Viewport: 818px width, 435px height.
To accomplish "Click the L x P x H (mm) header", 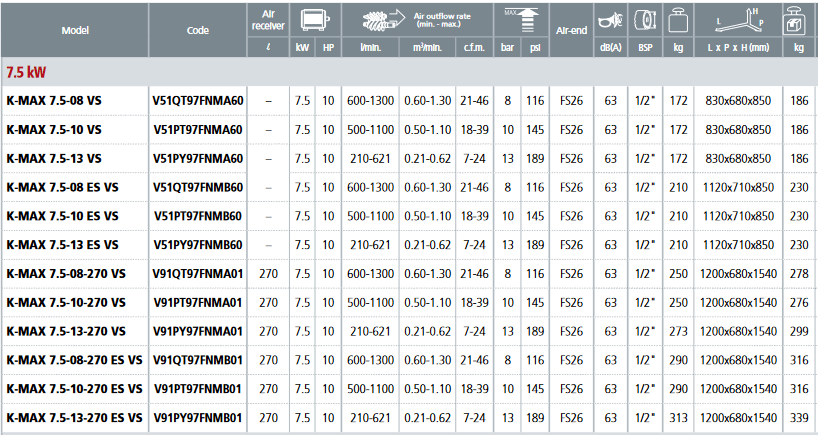I will pyautogui.click(x=738, y=47).
